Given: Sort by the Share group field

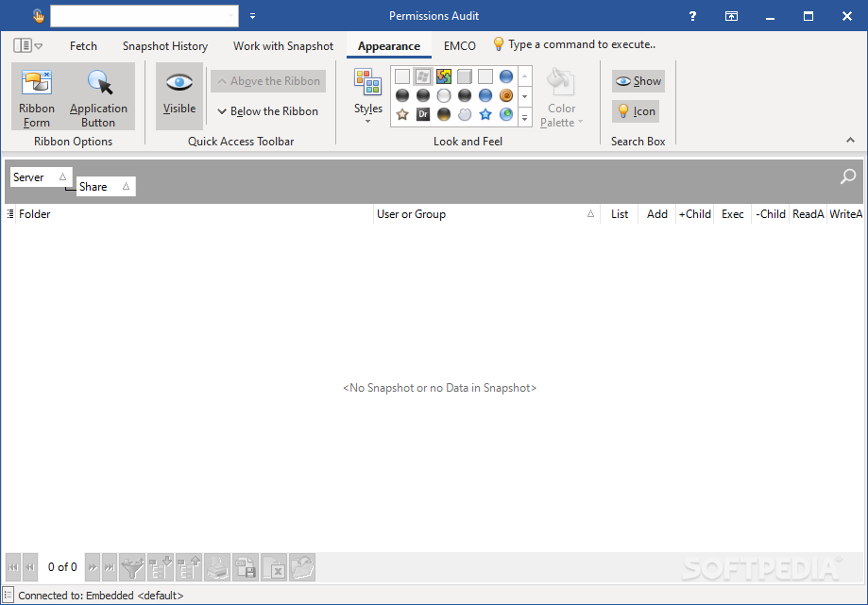Looking at the screenshot, I should click(x=106, y=186).
